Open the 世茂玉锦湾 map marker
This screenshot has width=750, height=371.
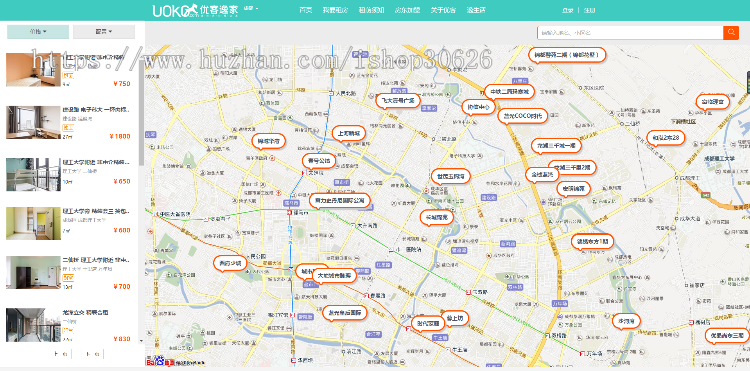[451, 176]
